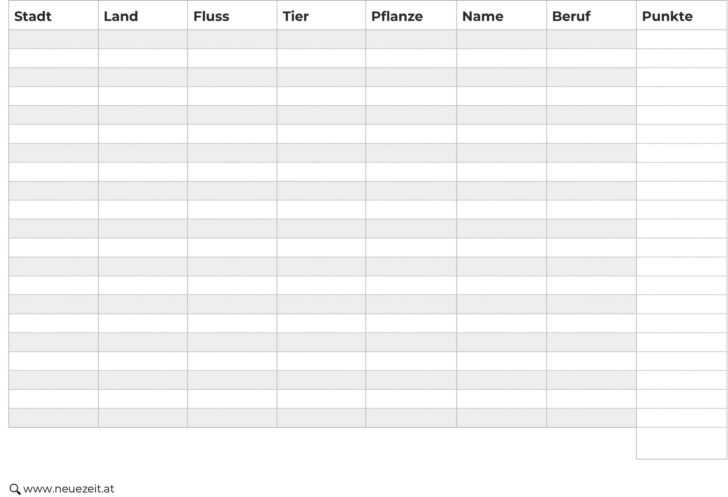Click the last row cell under Stadt
This screenshot has width=728, height=497.
[x=53, y=418]
